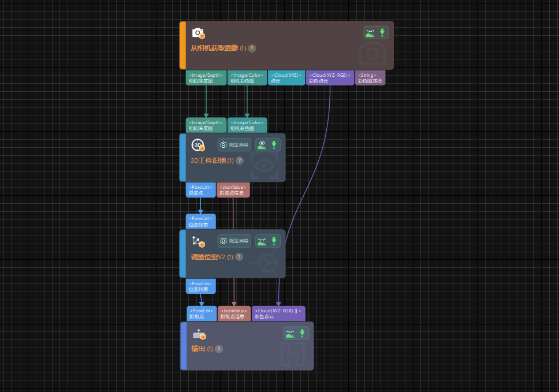Viewport: 559px width, 392px height.
Task: Click the green download arrow on the 输出 node
Action: click(x=303, y=333)
